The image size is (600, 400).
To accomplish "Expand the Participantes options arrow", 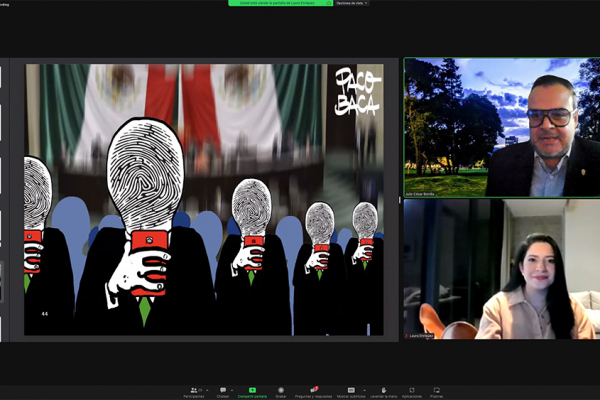I will 207,390.
